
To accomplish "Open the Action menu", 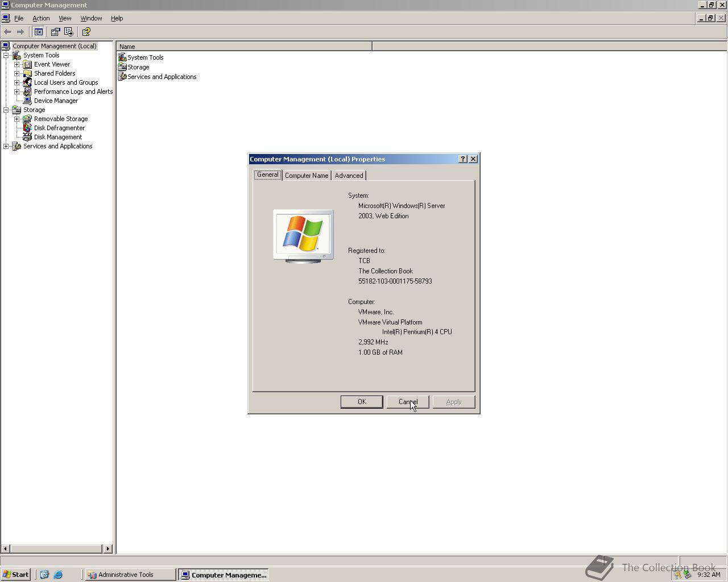I will point(41,18).
